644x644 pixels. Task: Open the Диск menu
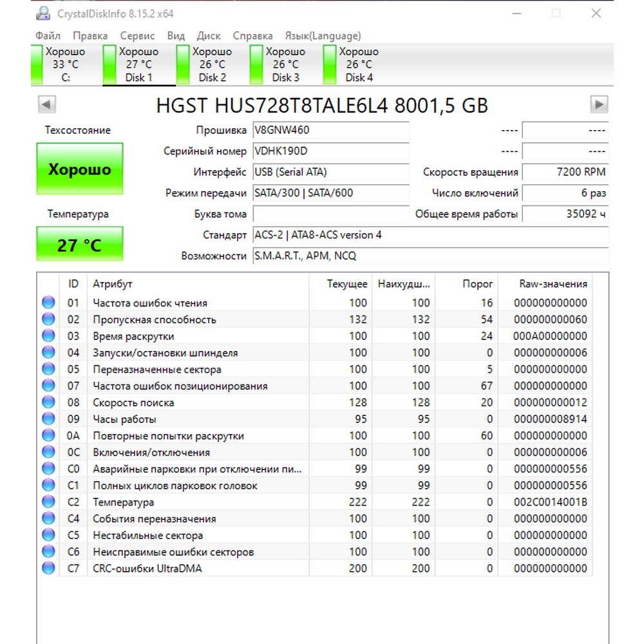[209, 35]
